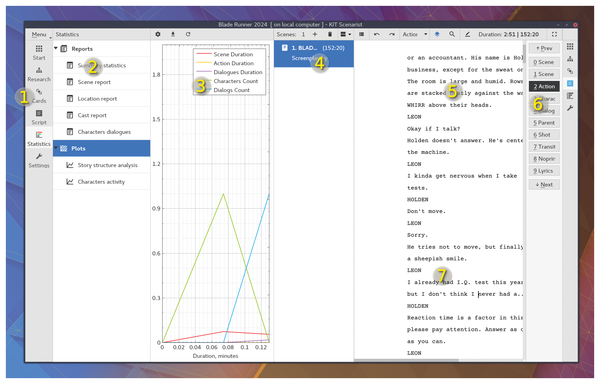Click the Next block button

[x=544, y=184]
